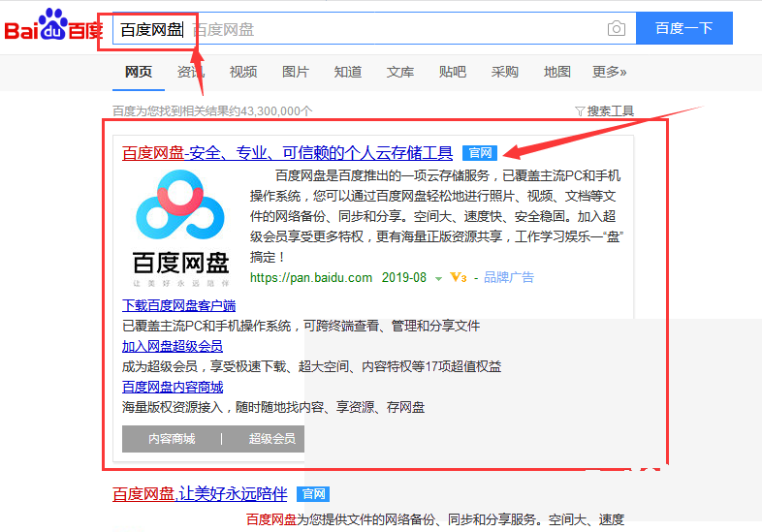Open the 地图 tab
Viewport: 762px width, 532px height.
556,72
